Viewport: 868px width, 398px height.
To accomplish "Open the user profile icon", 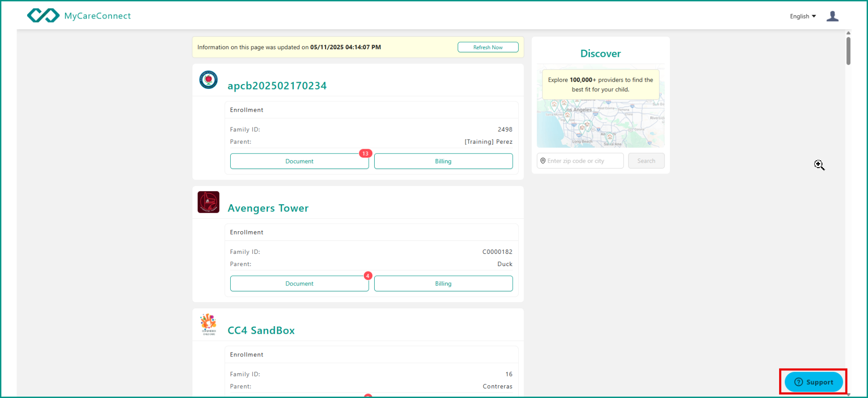I will click(832, 16).
